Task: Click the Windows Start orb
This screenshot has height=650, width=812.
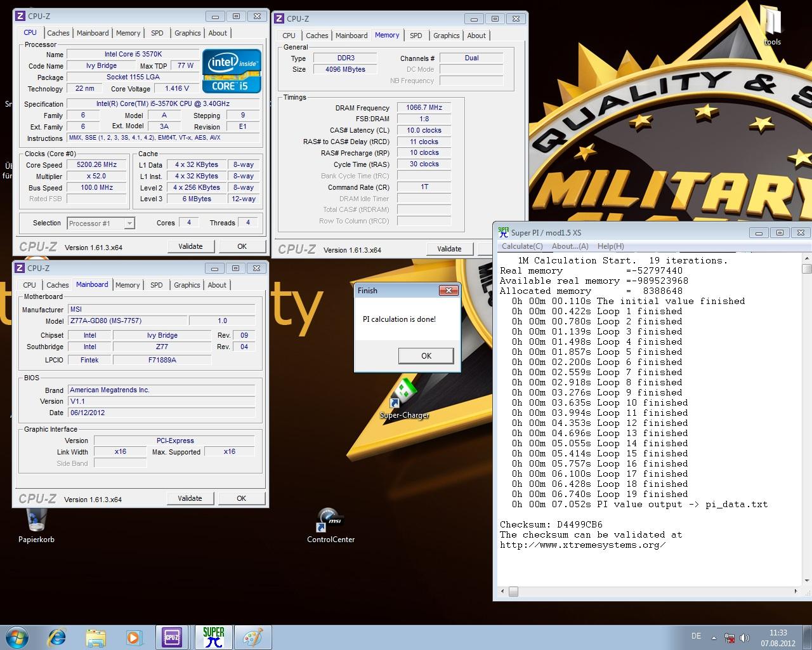Action: click(x=16, y=637)
